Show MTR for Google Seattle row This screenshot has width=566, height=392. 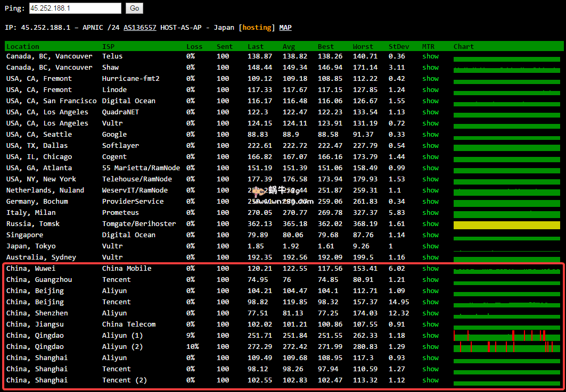pos(430,135)
